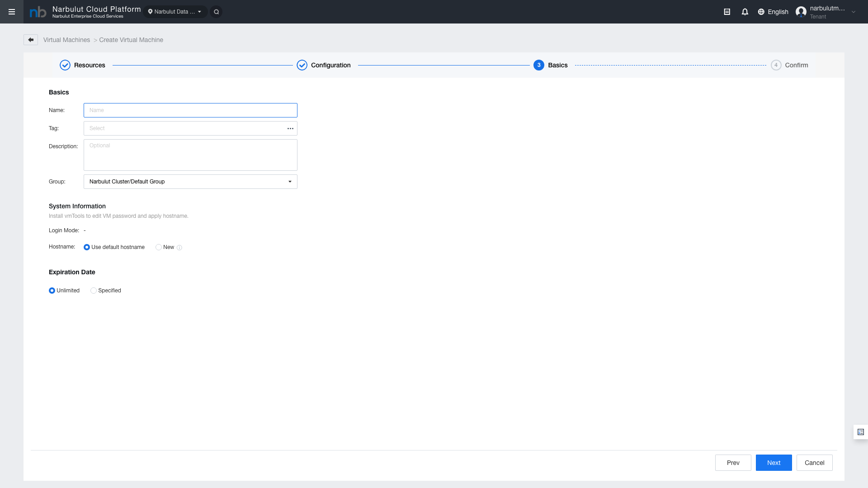Open the Tag select field
Image resolution: width=868 pixels, height=488 pixels.
coord(190,128)
